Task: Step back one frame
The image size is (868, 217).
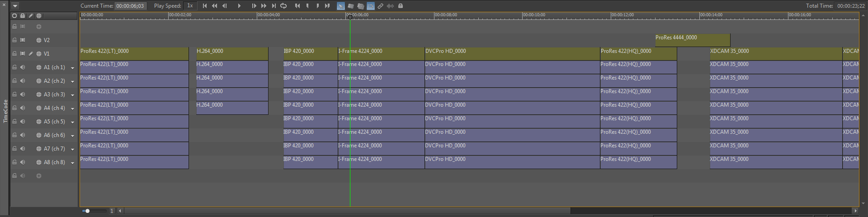Action: point(225,6)
